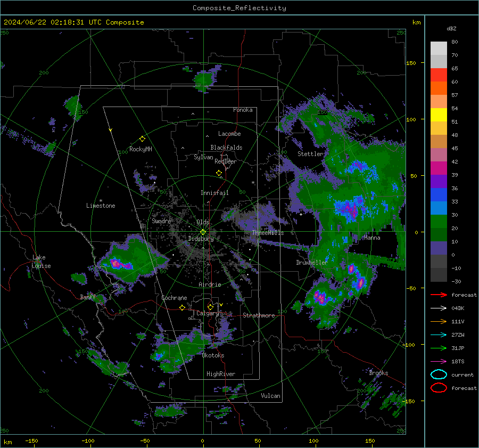Click the Sundre label
This screenshot has height=448, width=479.
click(161, 221)
